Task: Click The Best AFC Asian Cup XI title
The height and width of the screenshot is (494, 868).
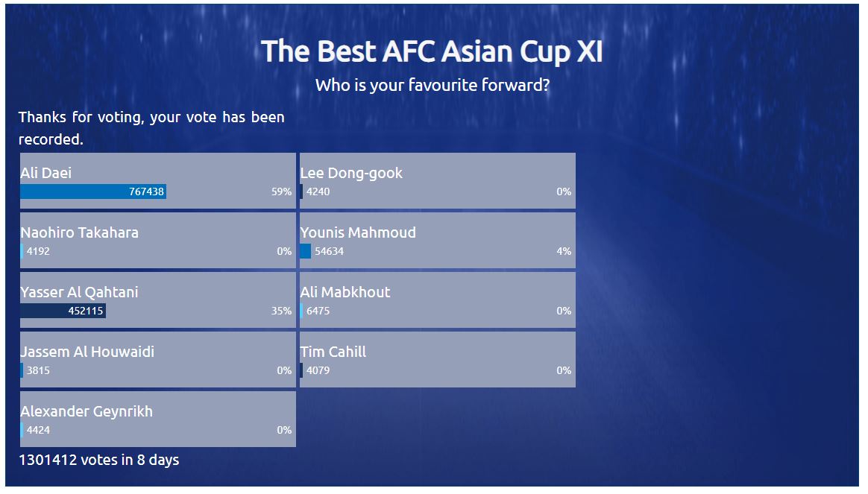Action: click(x=432, y=51)
